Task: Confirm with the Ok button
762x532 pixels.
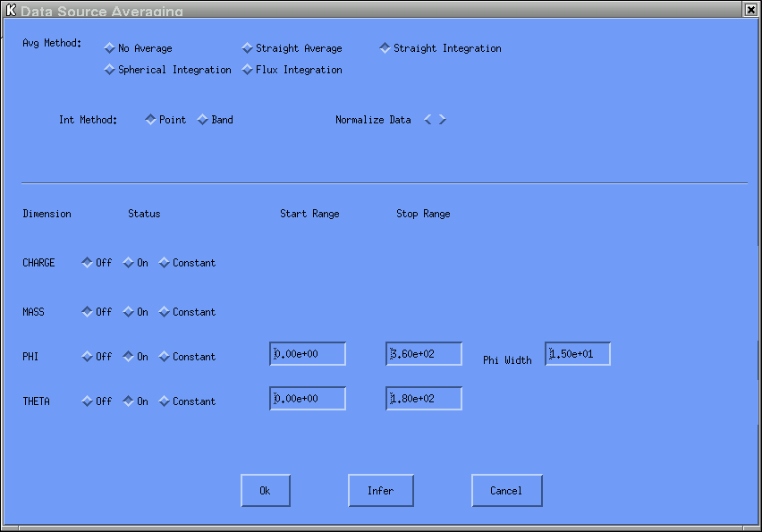Action: click(x=266, y=491)
